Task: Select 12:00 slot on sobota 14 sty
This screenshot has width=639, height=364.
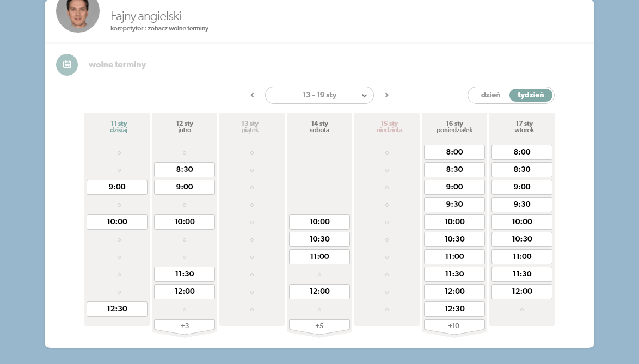Action: 319,291
